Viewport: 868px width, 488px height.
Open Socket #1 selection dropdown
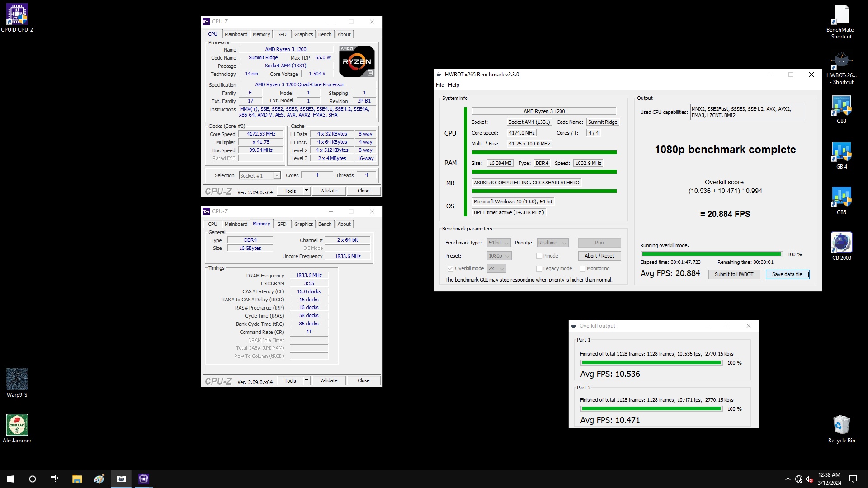click(259, 175)
